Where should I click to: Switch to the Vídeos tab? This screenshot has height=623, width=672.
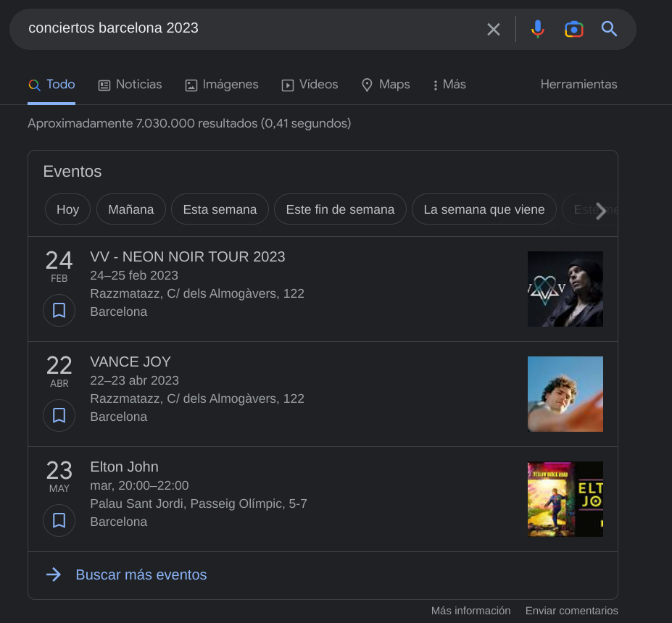point(310,84)
